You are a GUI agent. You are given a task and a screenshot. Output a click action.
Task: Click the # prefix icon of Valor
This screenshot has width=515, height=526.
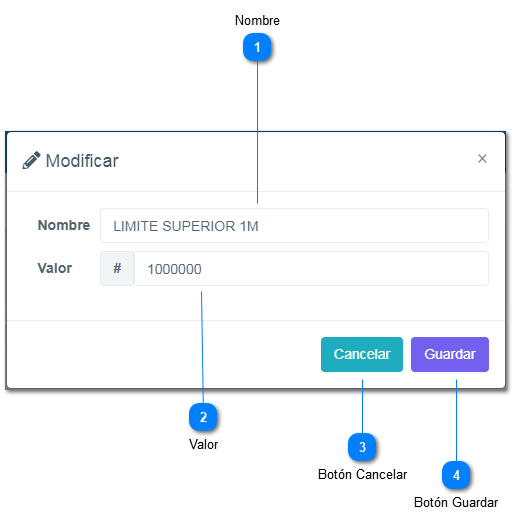(117, 268)
